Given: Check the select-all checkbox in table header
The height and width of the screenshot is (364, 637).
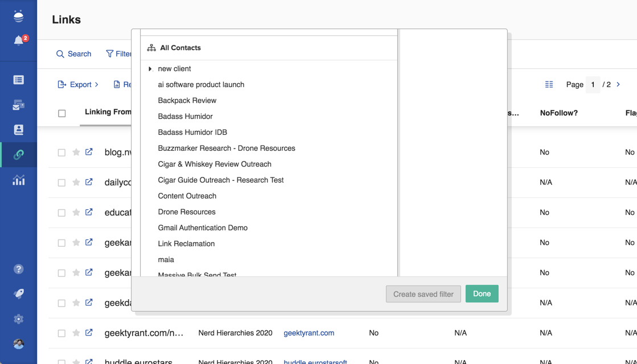Looking at the screenshot, I should 62,113.
